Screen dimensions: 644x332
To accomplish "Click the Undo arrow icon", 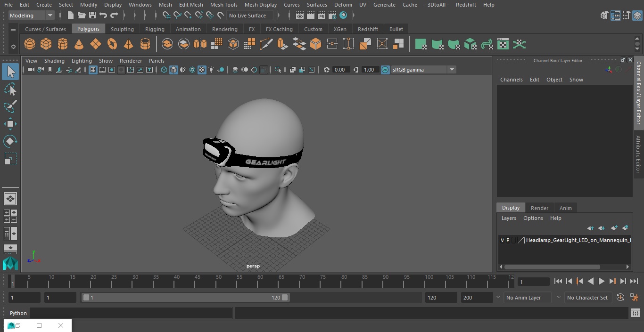I will (x=103, y=16).
